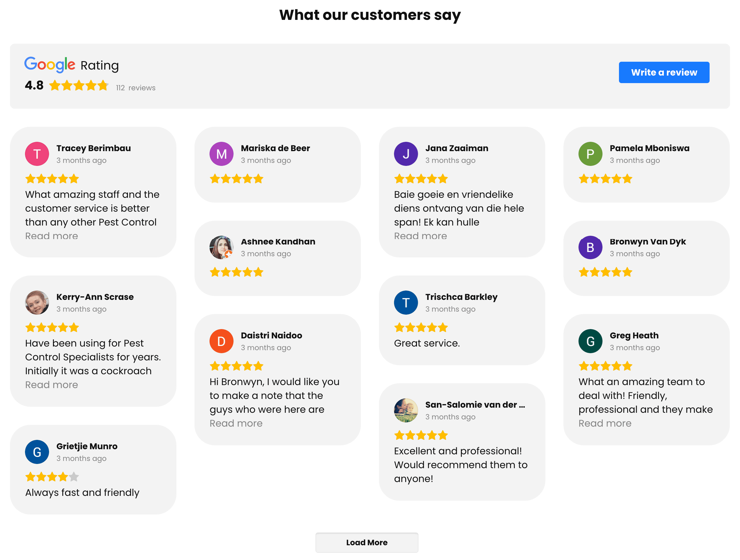Expand Daistri Naidoo's review with Read more
The width and height of the screenshot is (740, 560).
point(236,424)
